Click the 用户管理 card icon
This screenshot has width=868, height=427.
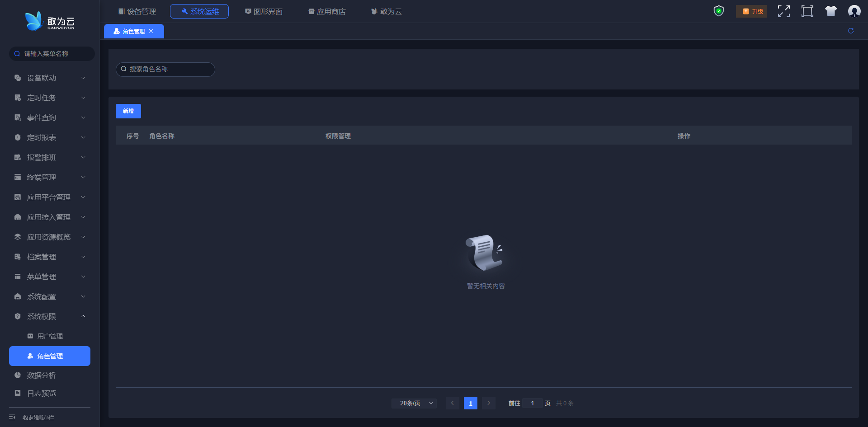tap(30, 336)
